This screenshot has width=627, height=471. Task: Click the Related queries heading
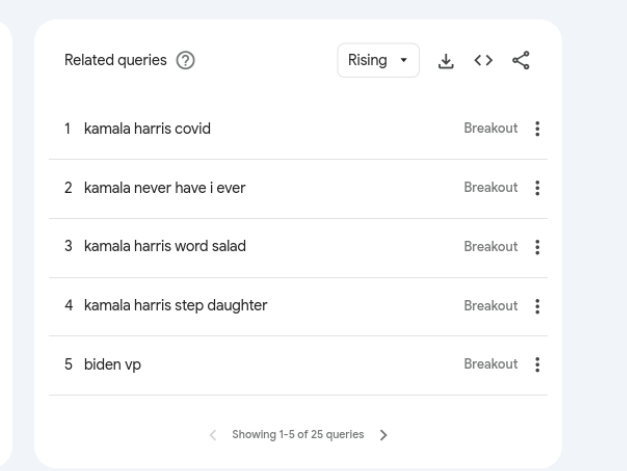click(x=116, y=60)
